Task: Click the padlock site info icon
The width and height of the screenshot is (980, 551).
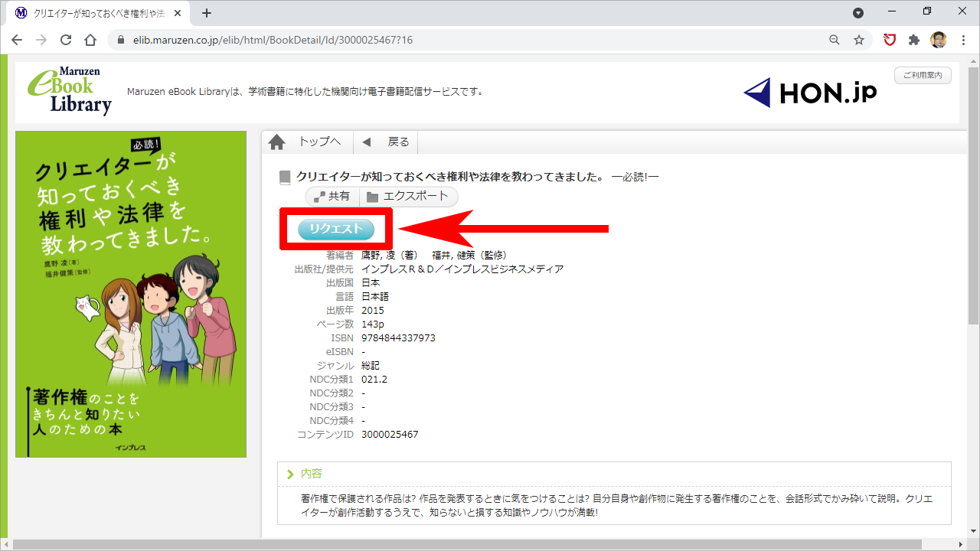Action: pos(120,40)
